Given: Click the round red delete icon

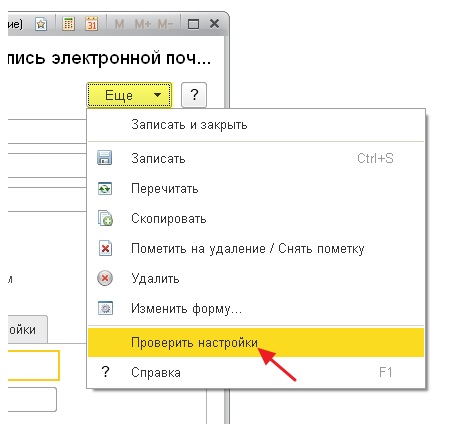Looking at the screenshot, I should click(105, 278).
